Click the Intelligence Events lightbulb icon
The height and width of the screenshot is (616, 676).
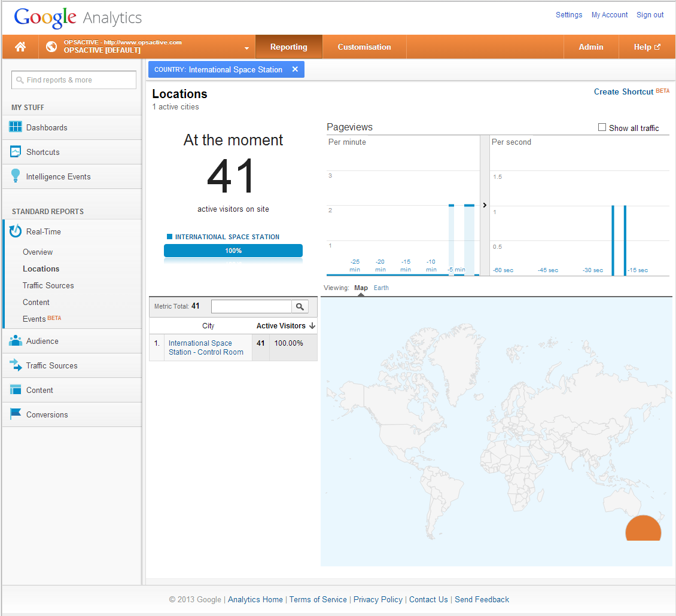pyautogui.click(x=16, y=176)
